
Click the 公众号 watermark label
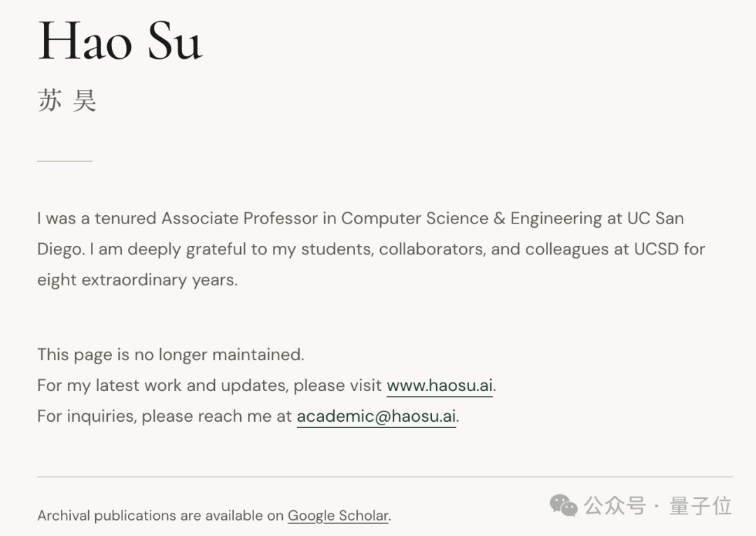pyautogui.click(x=615, y=505)
